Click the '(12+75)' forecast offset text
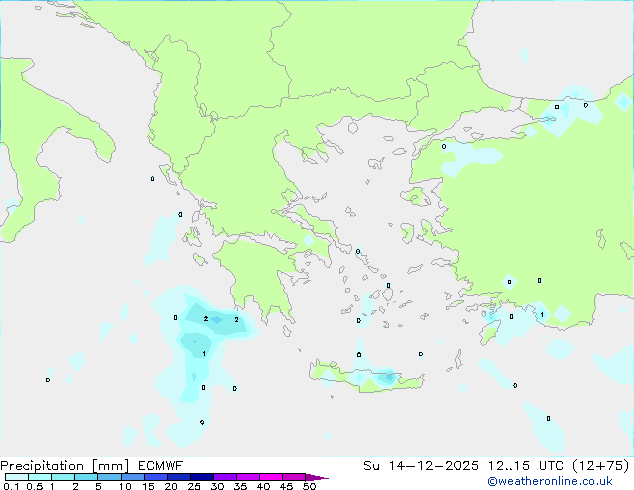Viewport: 634px width, 490px height. click(601, 466)
